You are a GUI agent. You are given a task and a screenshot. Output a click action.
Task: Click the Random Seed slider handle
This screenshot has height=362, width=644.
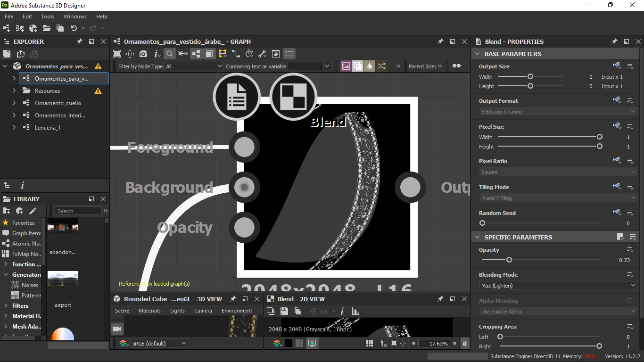(482, 223)
